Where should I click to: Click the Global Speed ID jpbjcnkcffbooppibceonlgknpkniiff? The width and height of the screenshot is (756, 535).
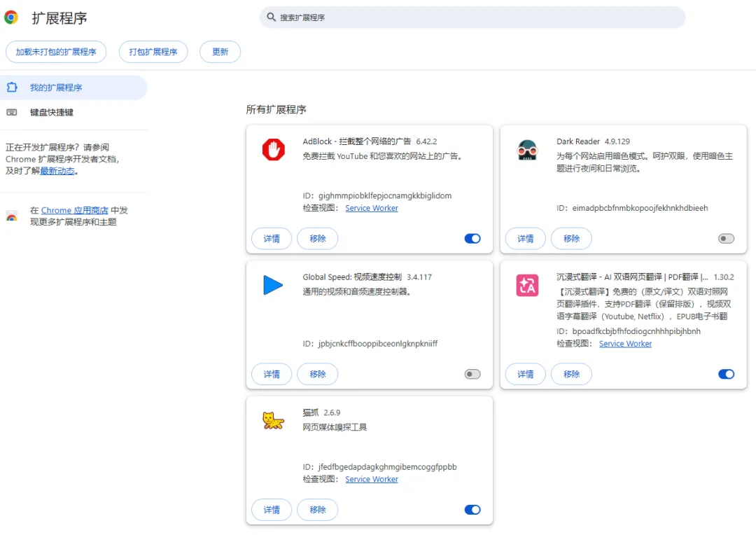click(x=377, y=344)
